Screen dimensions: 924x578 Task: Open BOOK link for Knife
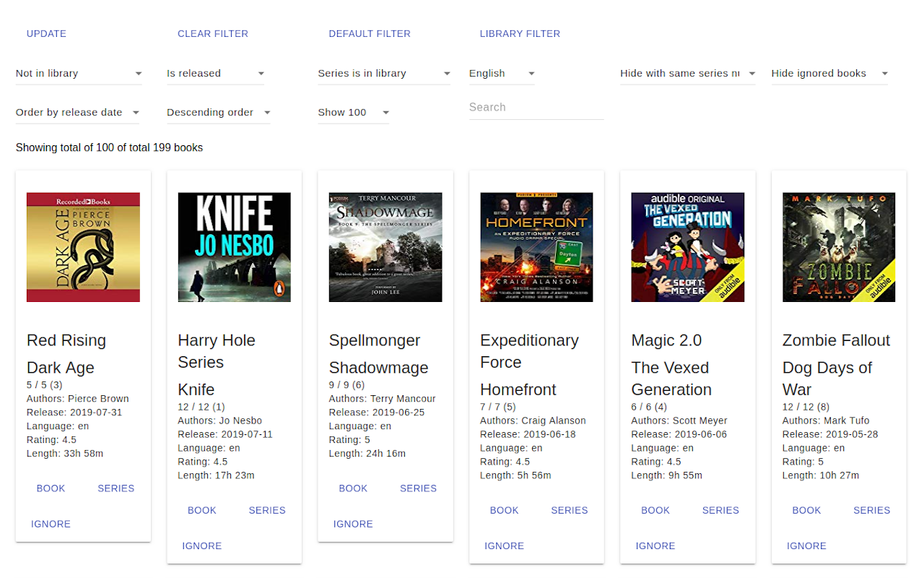click(x=202, y=510)
